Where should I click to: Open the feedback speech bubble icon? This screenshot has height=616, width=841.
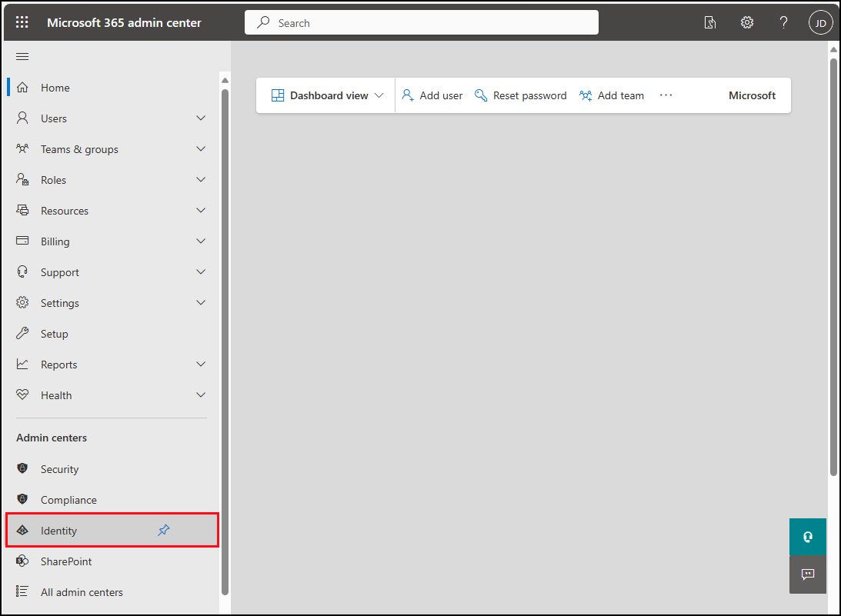807,574
